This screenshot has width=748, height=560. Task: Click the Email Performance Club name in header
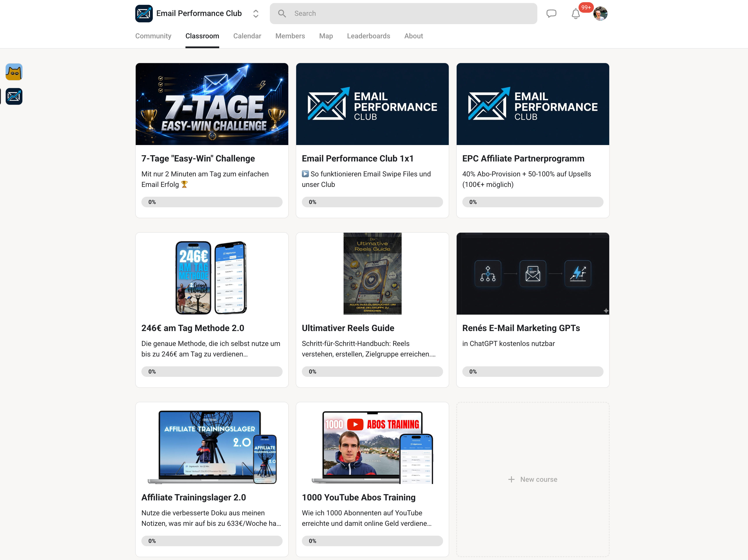[199, 14]
